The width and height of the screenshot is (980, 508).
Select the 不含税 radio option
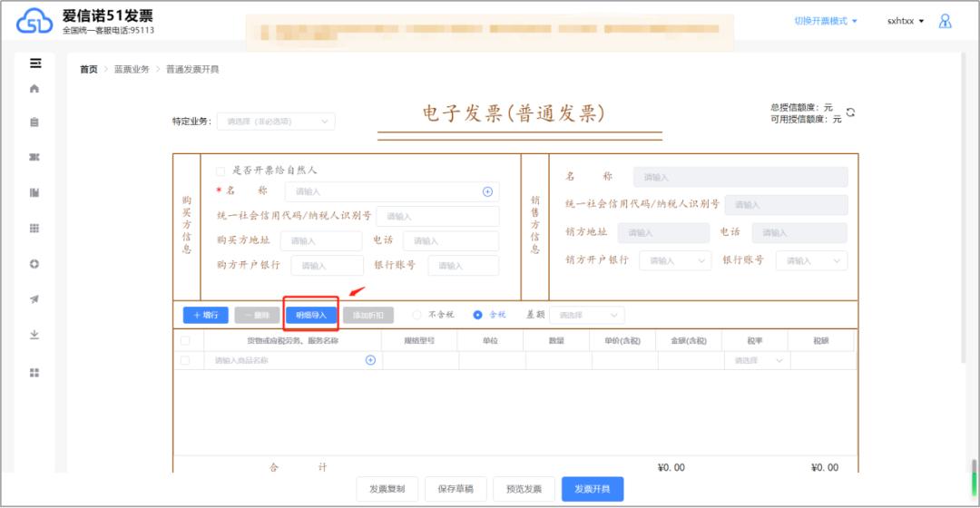click(416, 315)
